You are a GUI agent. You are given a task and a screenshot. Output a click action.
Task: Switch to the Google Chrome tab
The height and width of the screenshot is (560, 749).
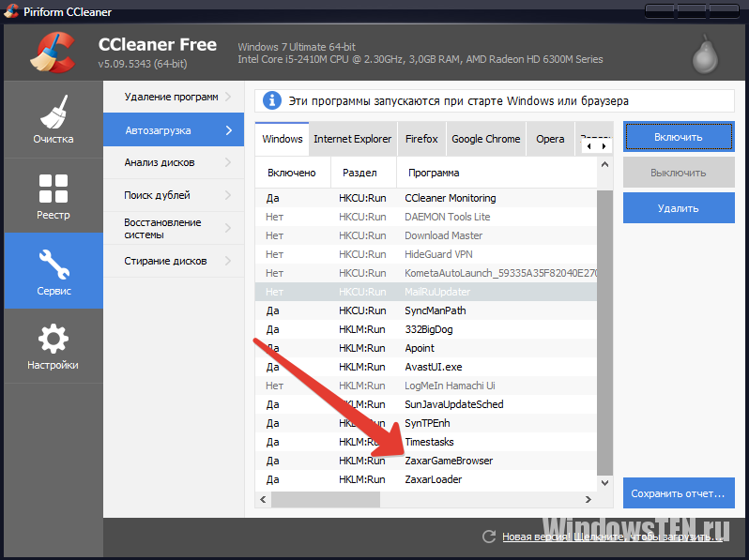(486, 139)
